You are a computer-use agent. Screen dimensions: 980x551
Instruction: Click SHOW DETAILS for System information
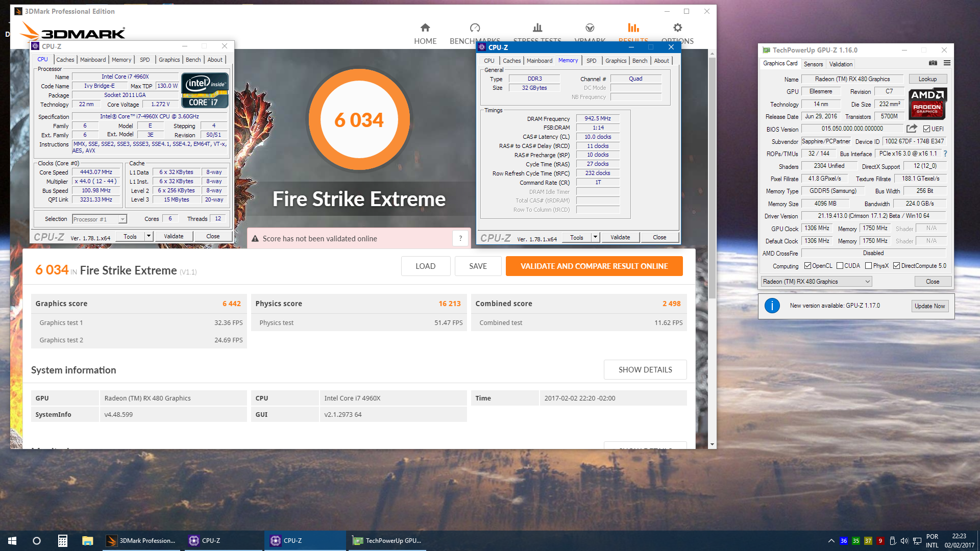[645, 369]
